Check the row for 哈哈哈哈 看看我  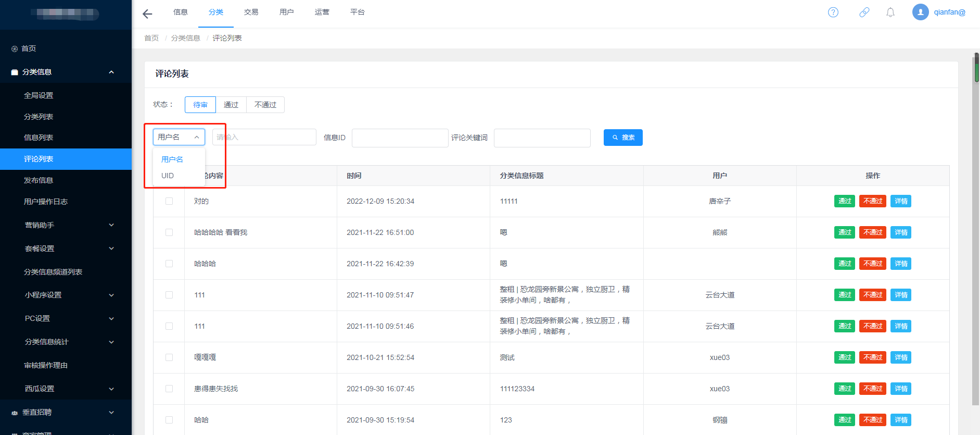tap(169, 232)
